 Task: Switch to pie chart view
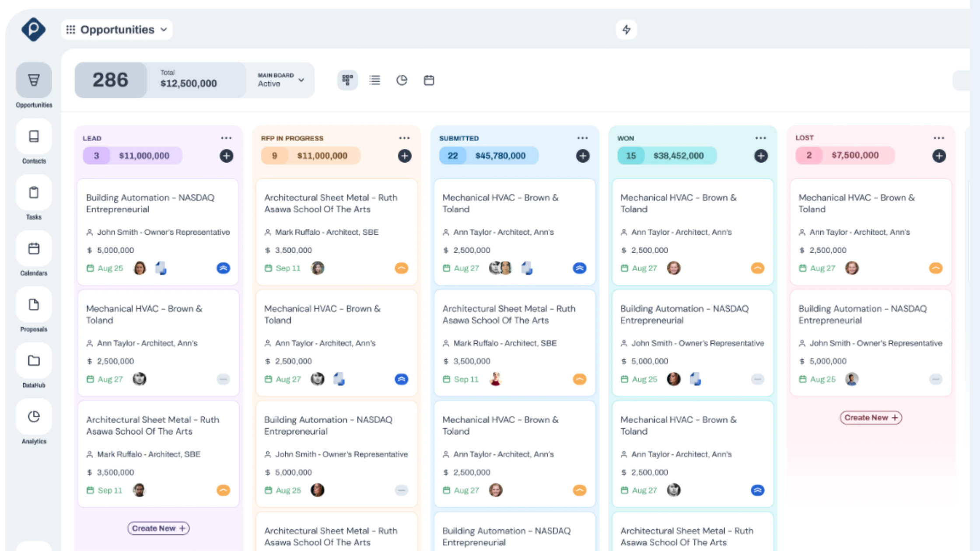[402, 80]
